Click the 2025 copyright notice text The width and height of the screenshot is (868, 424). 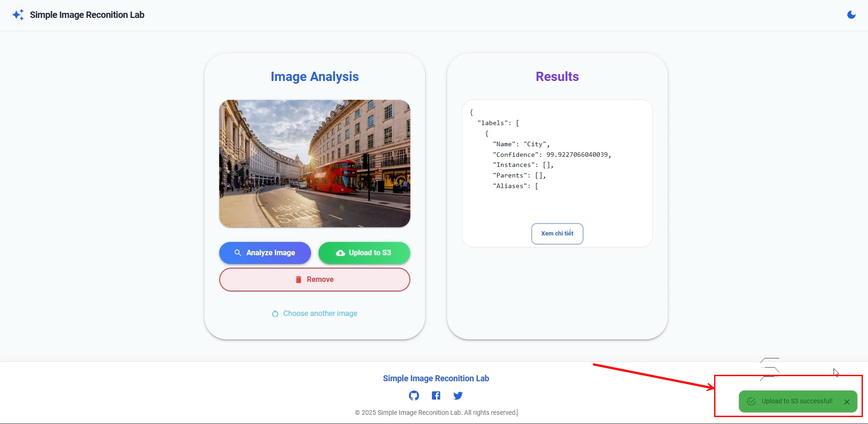pos(436,413)
